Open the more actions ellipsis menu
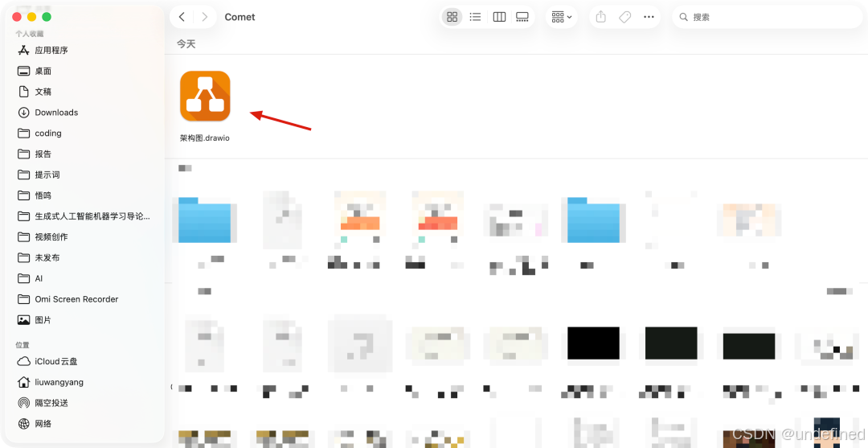Image resolution: width=868 pixels, height=448 pixels. pos(649,17)
